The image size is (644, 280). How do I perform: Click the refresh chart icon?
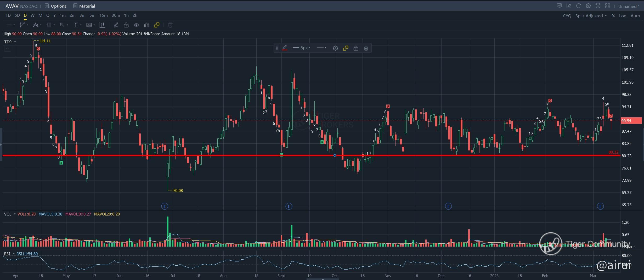coord(578,6)
